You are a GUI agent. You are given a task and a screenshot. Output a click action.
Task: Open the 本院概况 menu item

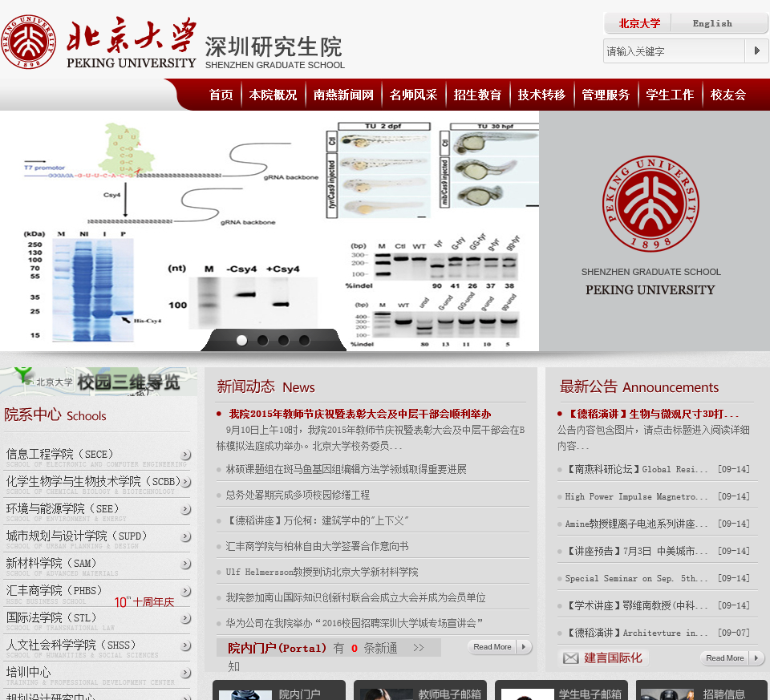coord(273,95)
